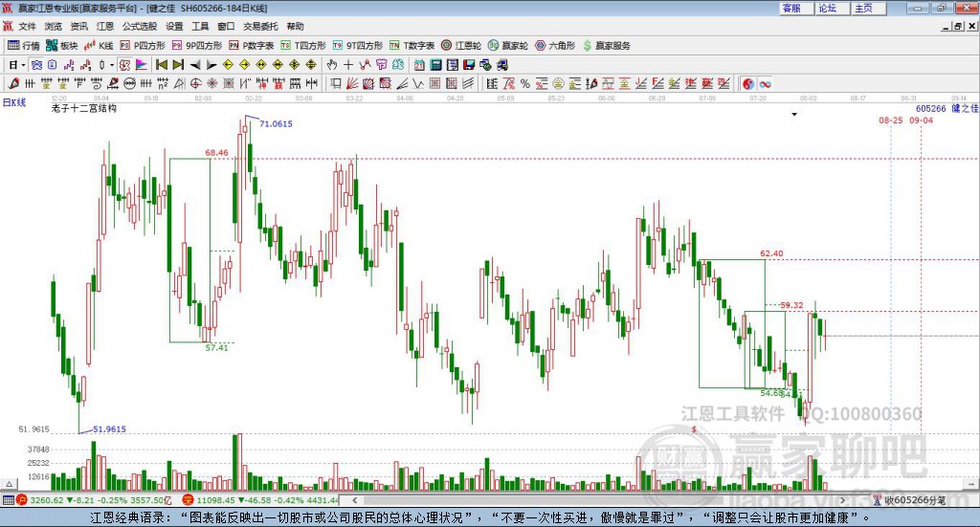The width and height of the screenshot is (980, 527).
Task: Open the small black dropdown arrow above chart
Action: click(794, 114)
